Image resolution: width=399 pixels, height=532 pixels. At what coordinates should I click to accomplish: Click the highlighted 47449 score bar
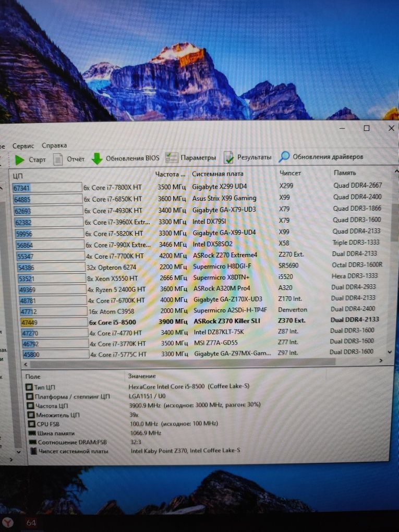(x=54, y=322)
